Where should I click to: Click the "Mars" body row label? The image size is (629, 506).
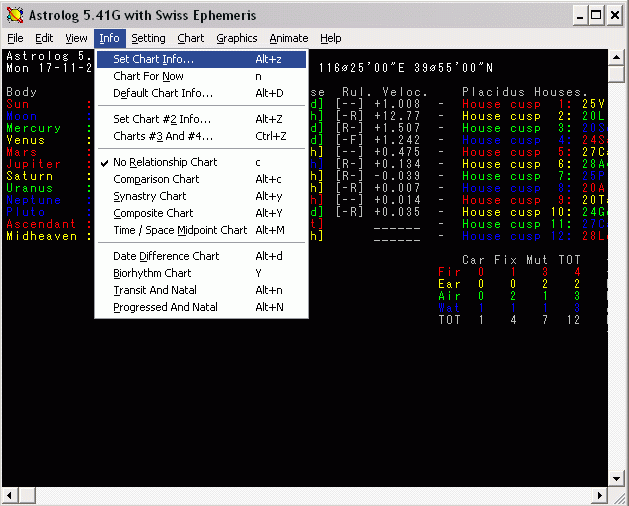pos(22,152)
